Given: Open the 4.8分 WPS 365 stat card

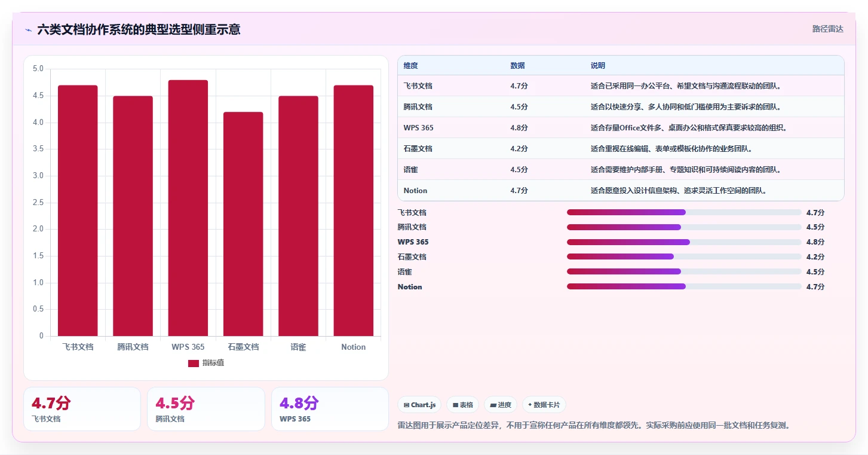Looking at the screenshot, I should [x=330, y=409].
